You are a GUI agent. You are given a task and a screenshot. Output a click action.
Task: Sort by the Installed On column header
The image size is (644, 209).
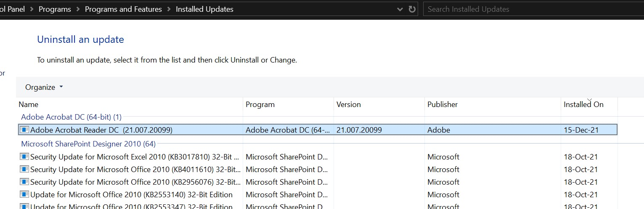click(589, 104)
